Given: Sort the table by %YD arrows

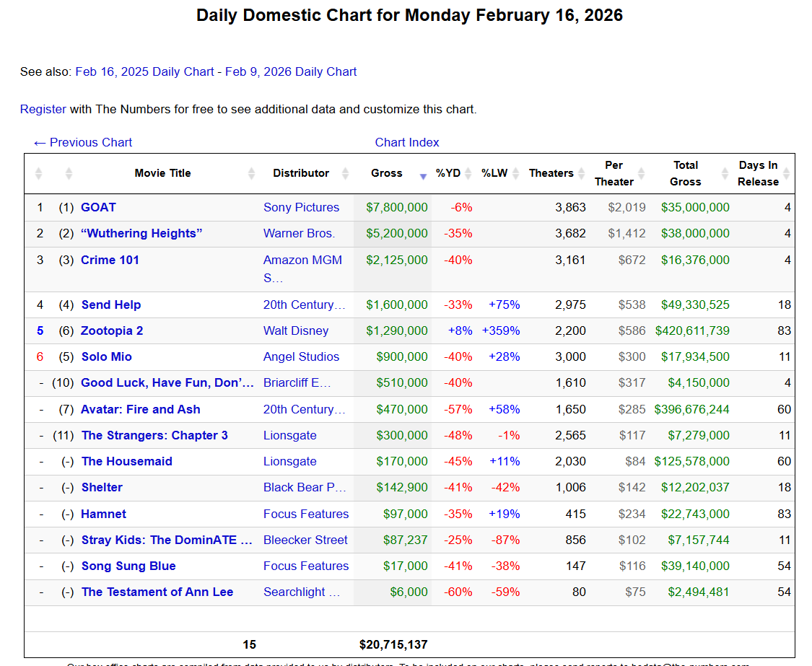Looking at the screenshot, I should (468, 174).
